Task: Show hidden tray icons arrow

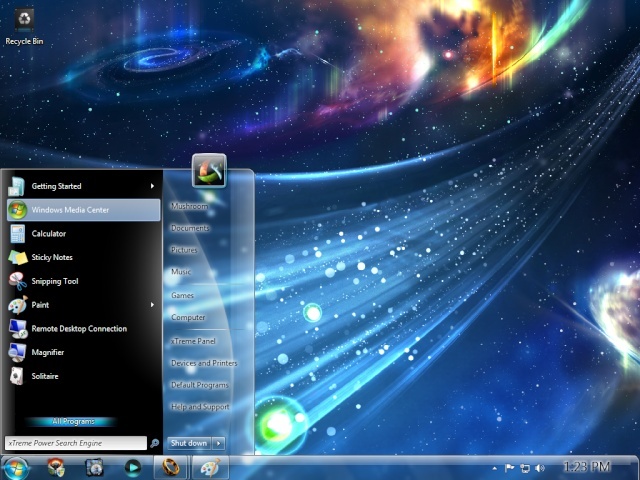Action: click(x=495, y=468)
